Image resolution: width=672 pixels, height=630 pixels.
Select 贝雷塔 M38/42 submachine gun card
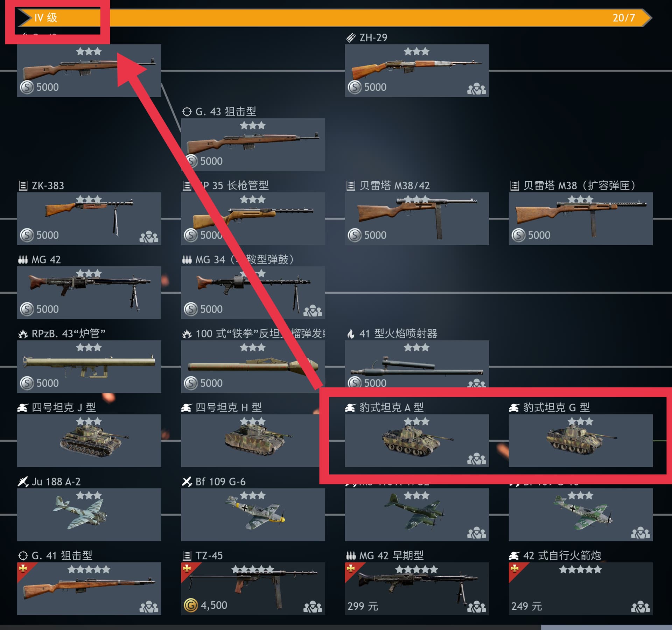click(x=416, y=218)
